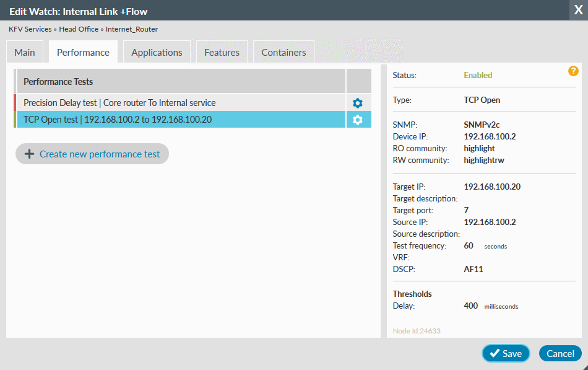Cancel the watch edits
Screen dimensions: 588x370
(560, 353)
